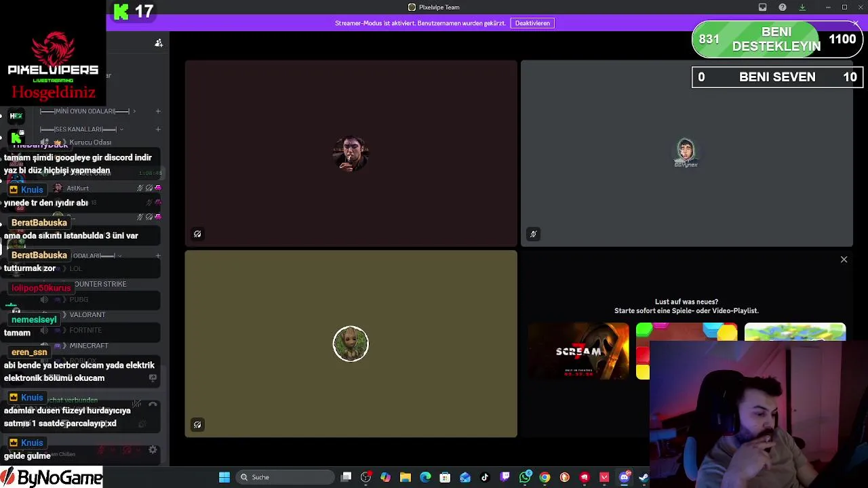Screen dimensions: 868x488
Task: Open the Discord inbox icon in the title bar
Action: click(762, 7)
